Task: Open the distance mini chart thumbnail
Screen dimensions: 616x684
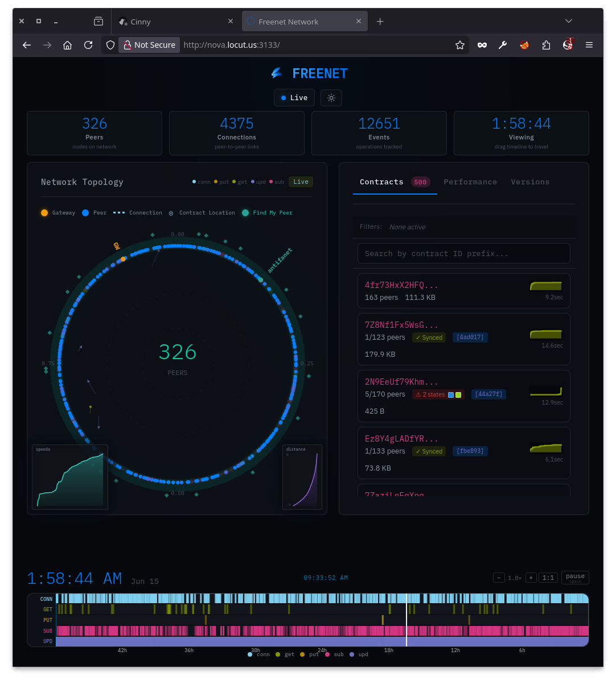Action: pos(302,477)
